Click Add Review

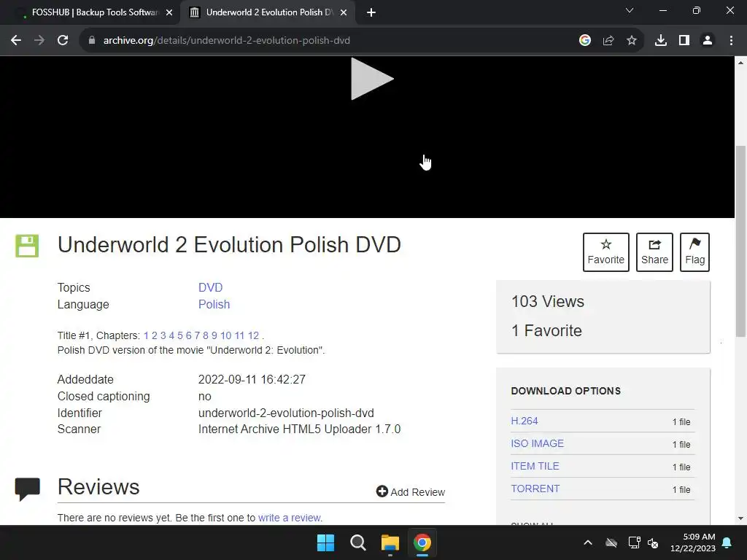click(411, 492)
